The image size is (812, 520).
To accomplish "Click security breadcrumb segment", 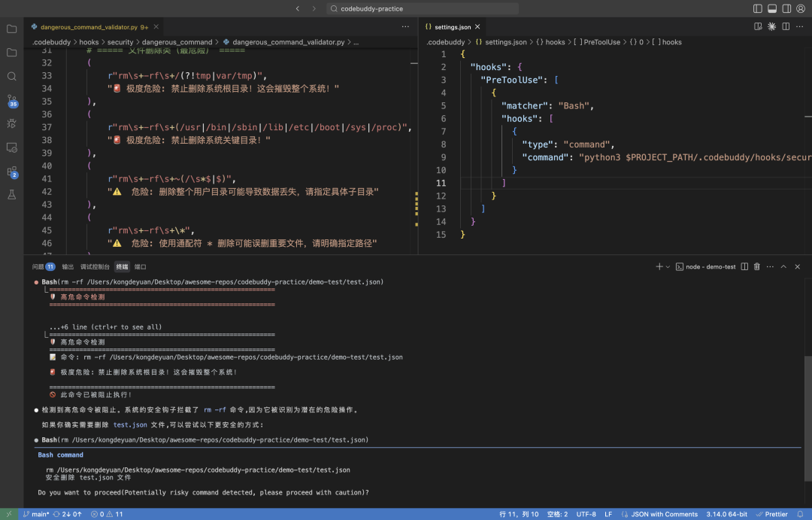I will [x=120, y=42].
